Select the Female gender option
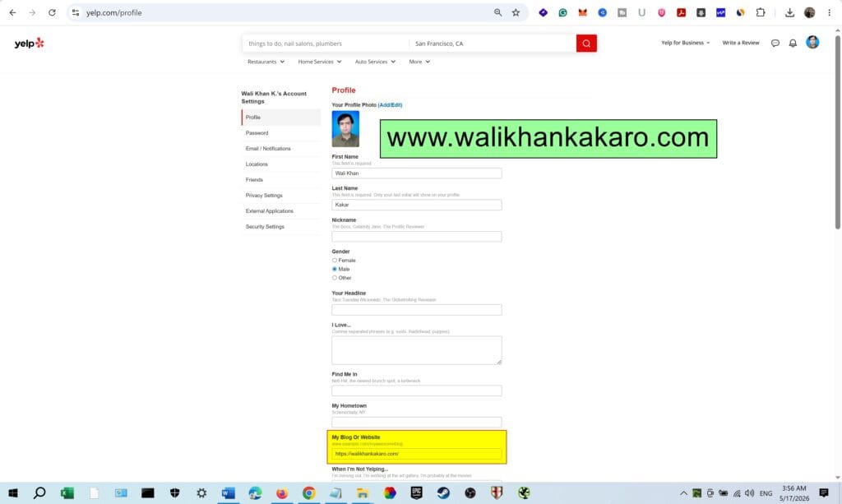Viewport: 842px width, 504px height. click(335, 261)
